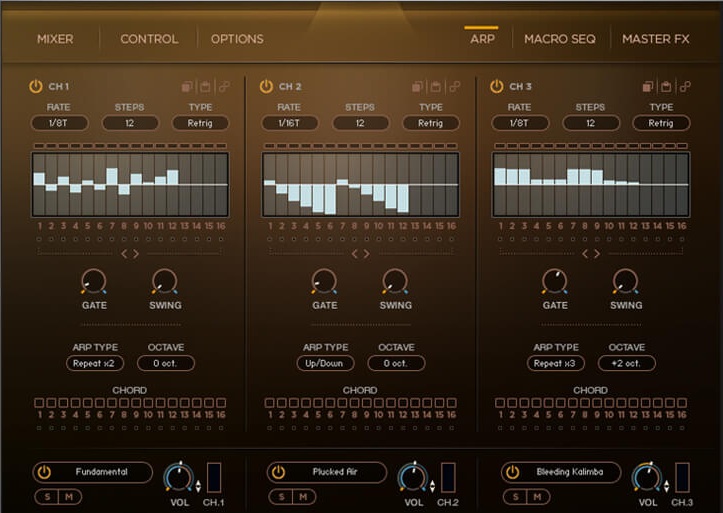
Task: Click the CH 3 sequence shift right arrow
Action: point(597,254)
